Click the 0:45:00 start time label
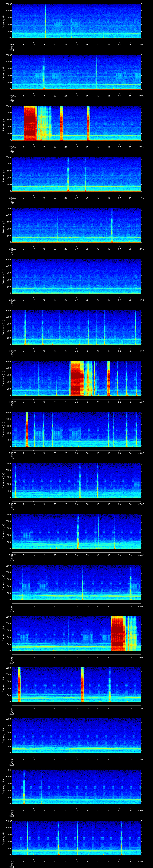The image size is (153, 868). [x=12, y=453]
